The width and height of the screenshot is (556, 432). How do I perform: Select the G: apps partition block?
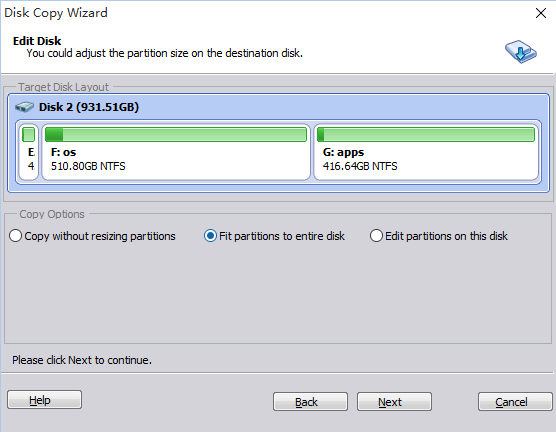[x=426, y=152]
